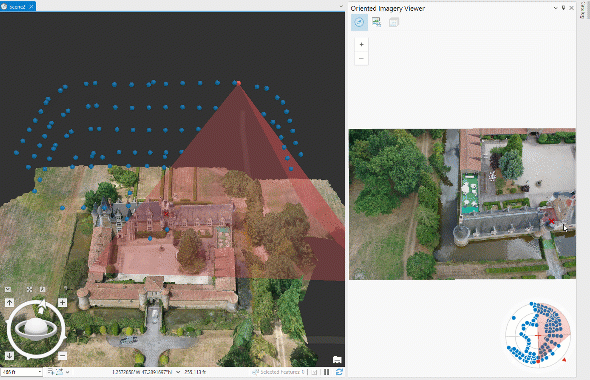This screenshot has width=590, height=380.
Task: Collapse the on-screen navigator control
Action: 8,289
